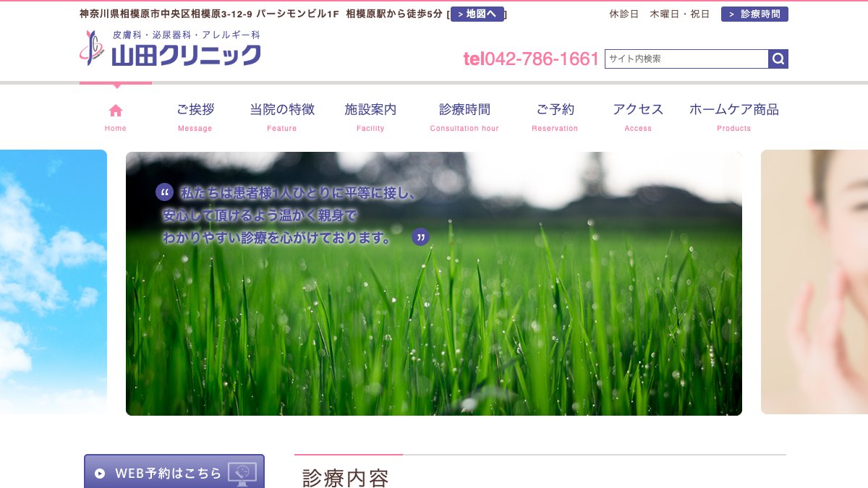
Task: Click the 地図へ map button
Action: click(477, 14)
